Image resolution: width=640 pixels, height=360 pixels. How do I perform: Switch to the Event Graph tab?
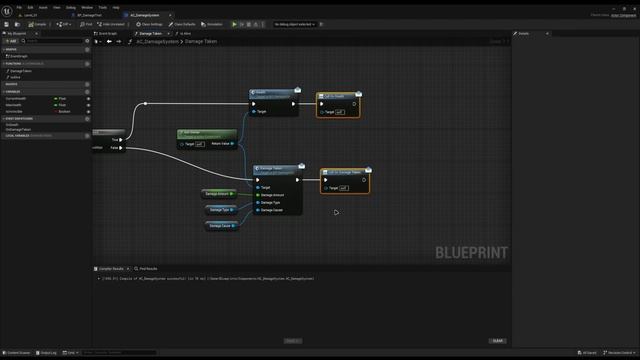click(x=106, y=33)
